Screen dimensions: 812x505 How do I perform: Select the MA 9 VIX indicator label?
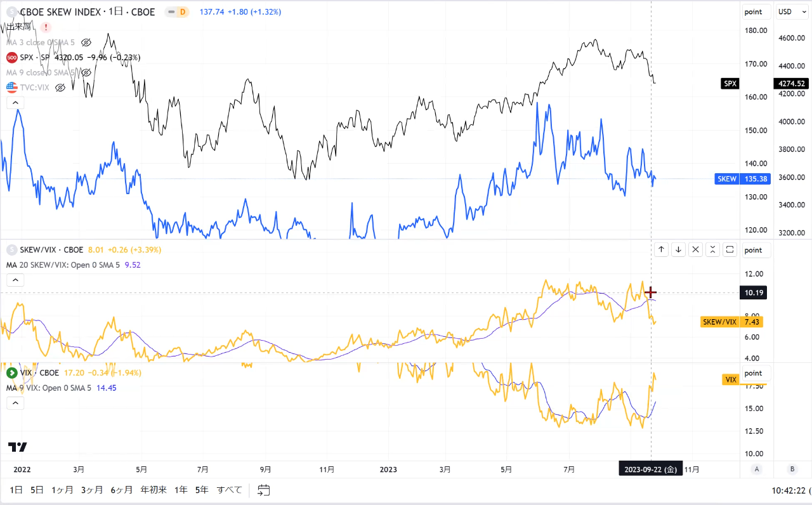click(49, 388)
